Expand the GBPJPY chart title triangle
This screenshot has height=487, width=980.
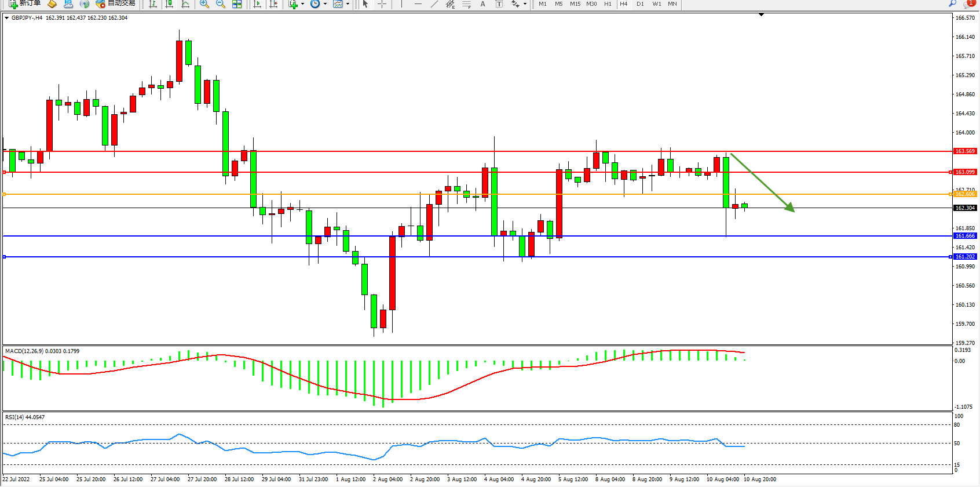tap(6, 18)
